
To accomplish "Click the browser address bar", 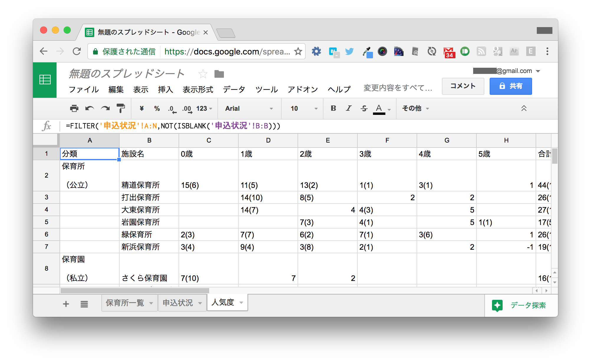I will (197, 52).
